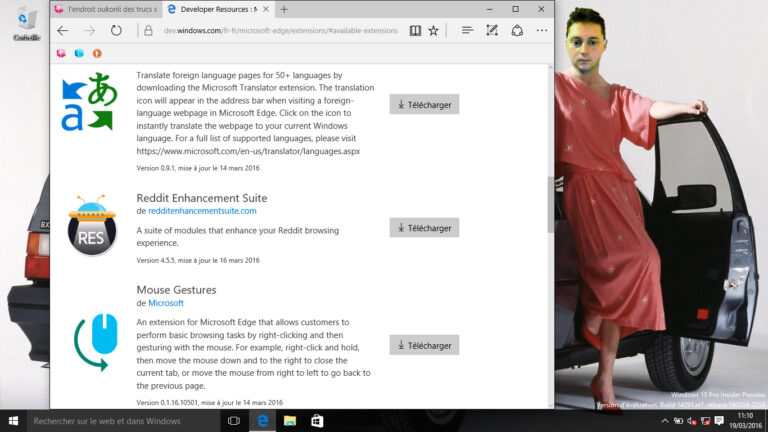This screenshot has height=432, width=768.
Task: Switch to "l'endroit oukonli des trucs" tab
Action: (105, 9)
